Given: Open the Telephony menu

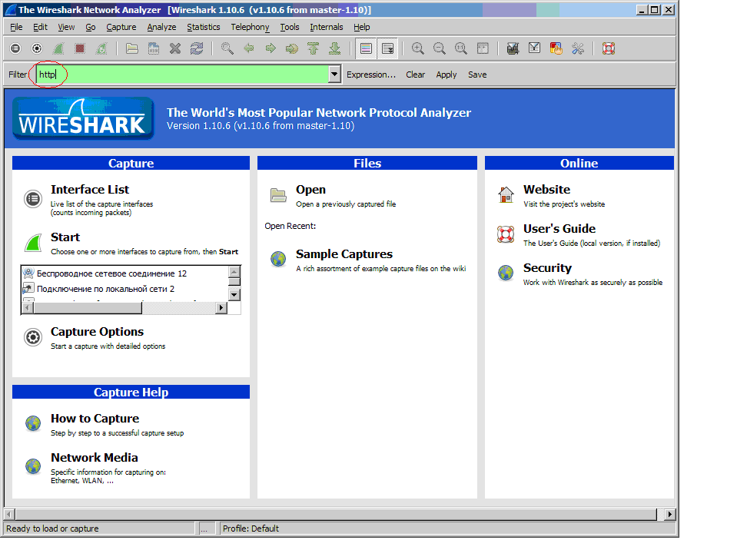Looking at the screenshot, I should [250, 27].
